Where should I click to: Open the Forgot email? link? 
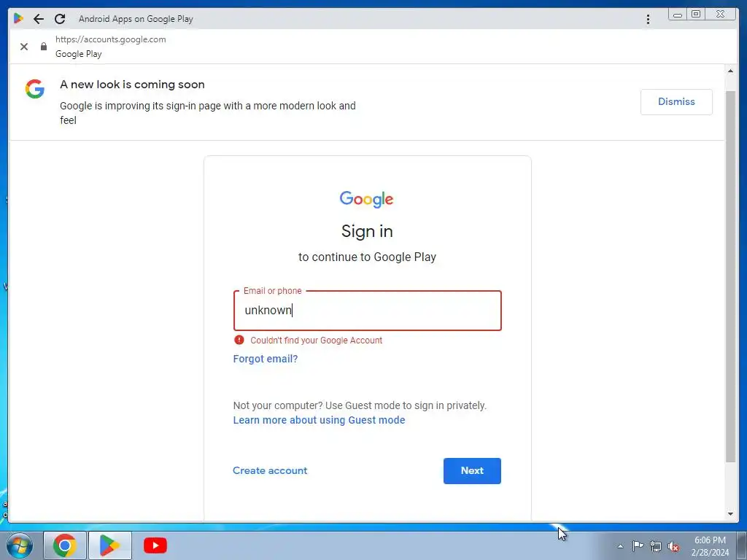coord(266,359)
